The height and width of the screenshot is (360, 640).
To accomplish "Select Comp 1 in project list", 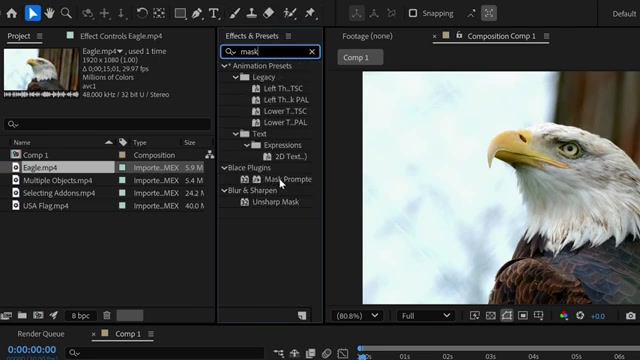I will [x=36, y=155].
